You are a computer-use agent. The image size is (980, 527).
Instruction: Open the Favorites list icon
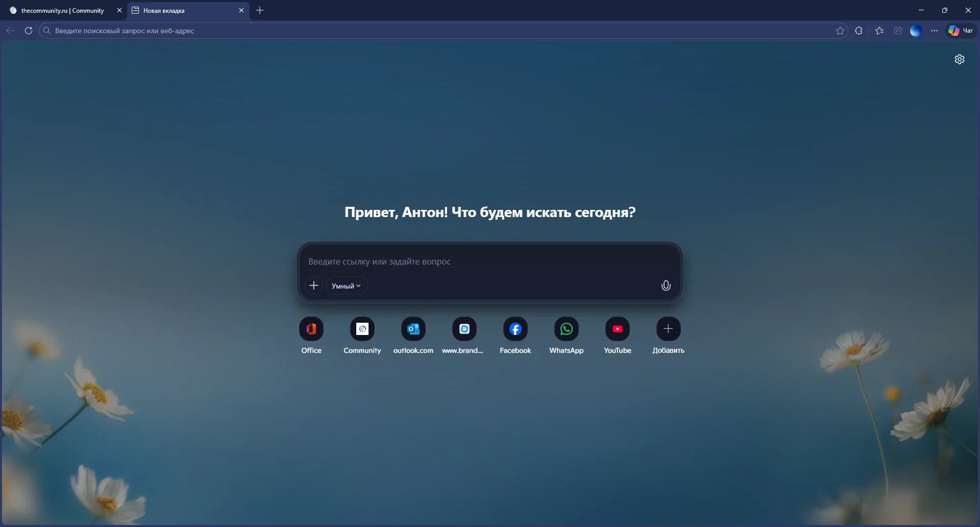pos(879,31)
